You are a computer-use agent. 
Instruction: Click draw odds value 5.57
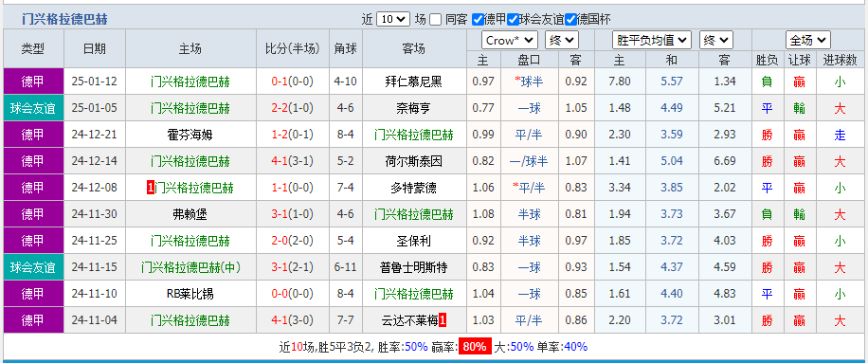point(672,82)
